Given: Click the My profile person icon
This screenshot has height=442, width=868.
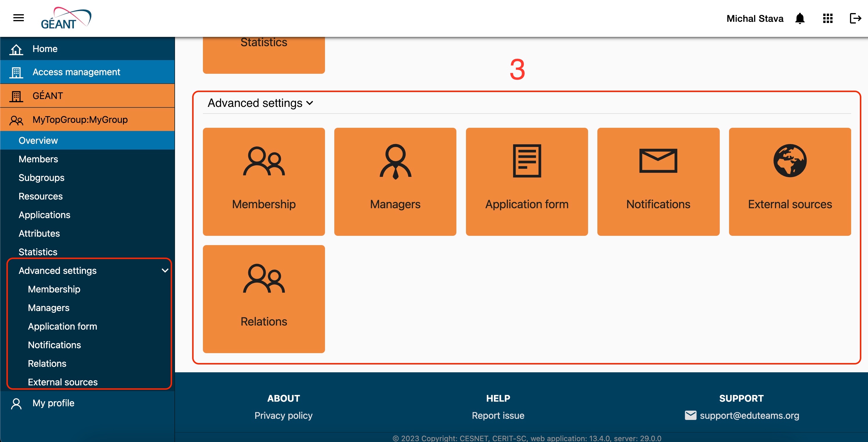Looking at the screenshot, I should 16,403.
